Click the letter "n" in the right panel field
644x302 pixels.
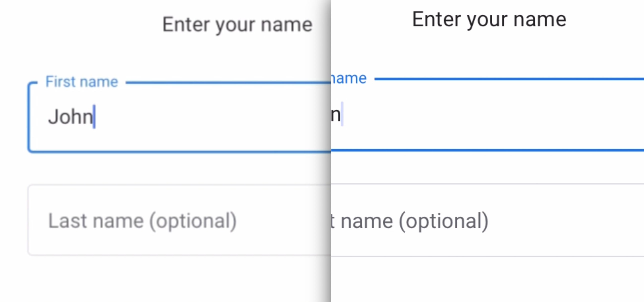335,115
